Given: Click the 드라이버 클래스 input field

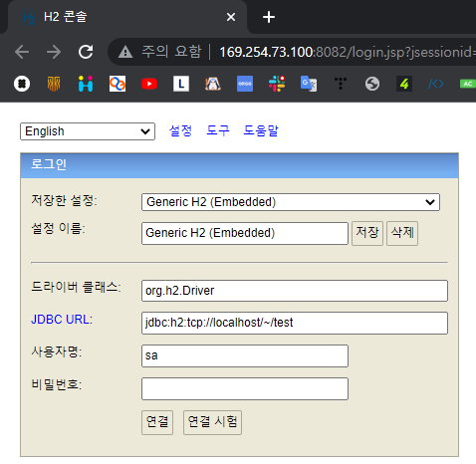Looking at the screenshot, I should (x=295, y=291).
